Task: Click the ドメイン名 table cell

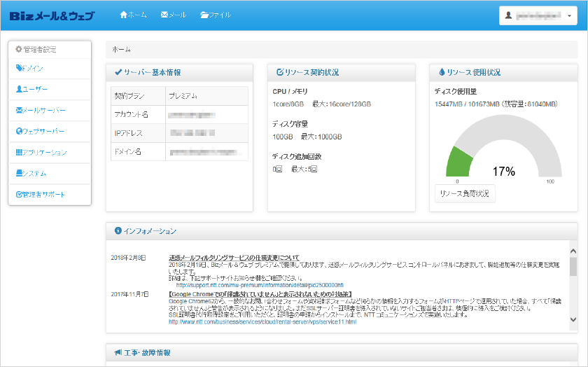Action: pyautogui.click(x=138, y=151)
